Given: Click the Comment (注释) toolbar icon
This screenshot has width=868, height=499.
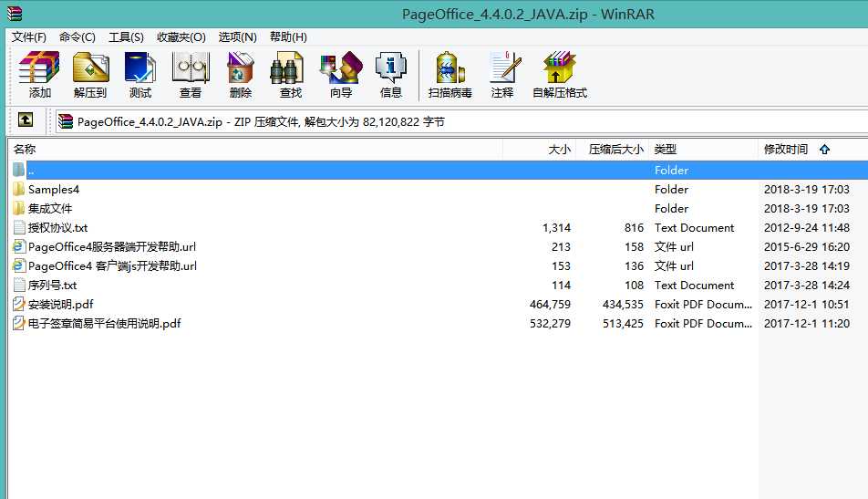Looking at the screenshot, I should click(504, 68).
